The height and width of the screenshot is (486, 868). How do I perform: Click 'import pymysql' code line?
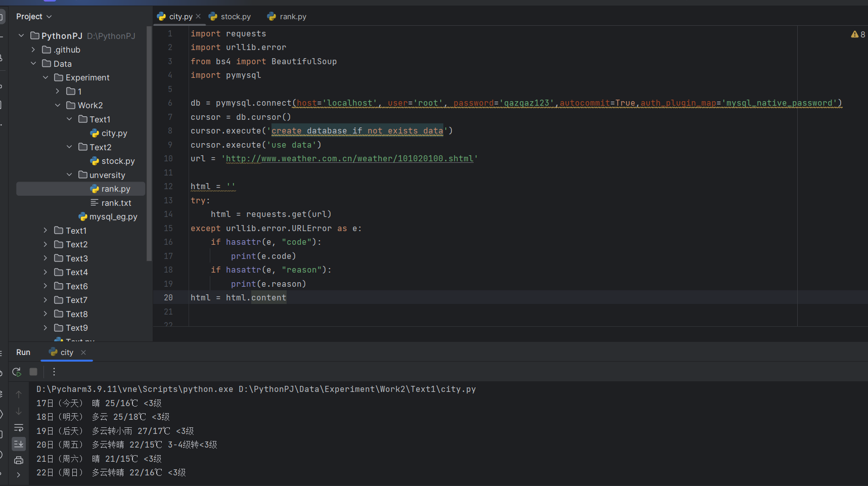pyautogui.click(x=225, y=75)
